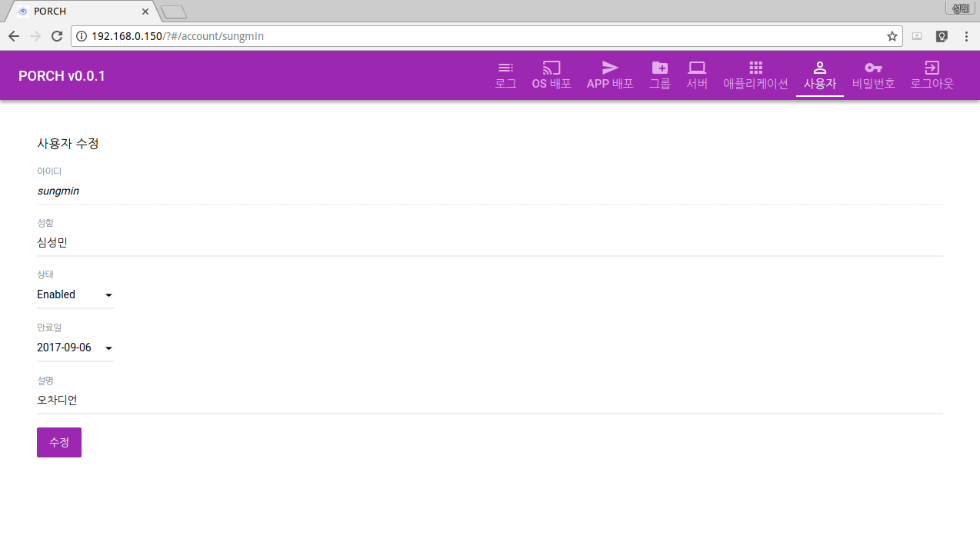Open 그룹 folder-plus icon
The image size is (980, 542).
click(660, 68)
